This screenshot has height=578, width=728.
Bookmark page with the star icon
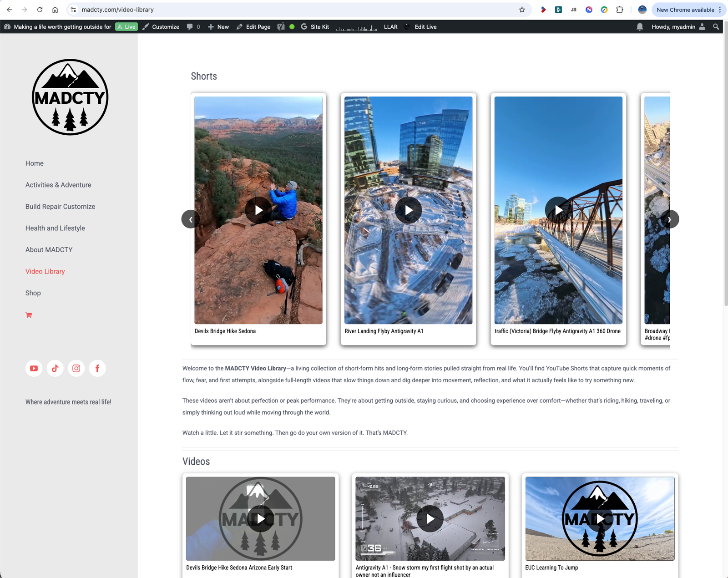point(522,10)
